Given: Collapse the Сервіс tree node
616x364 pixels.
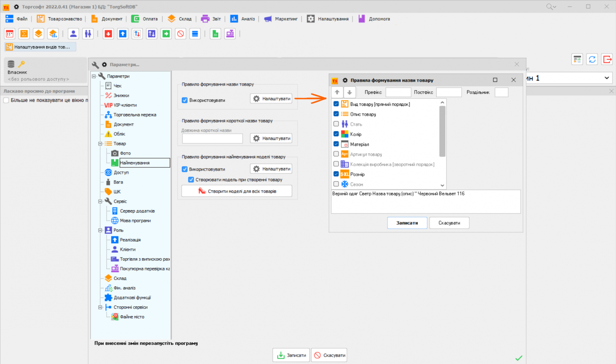Looking at the screenshot, I should (x=100, y=201).
